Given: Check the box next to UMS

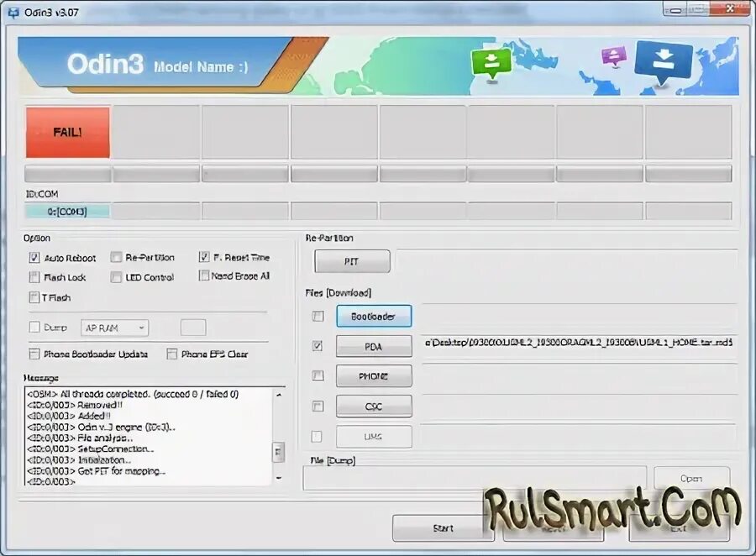Looking at the screenshot, I should click(x=317, y=437).
